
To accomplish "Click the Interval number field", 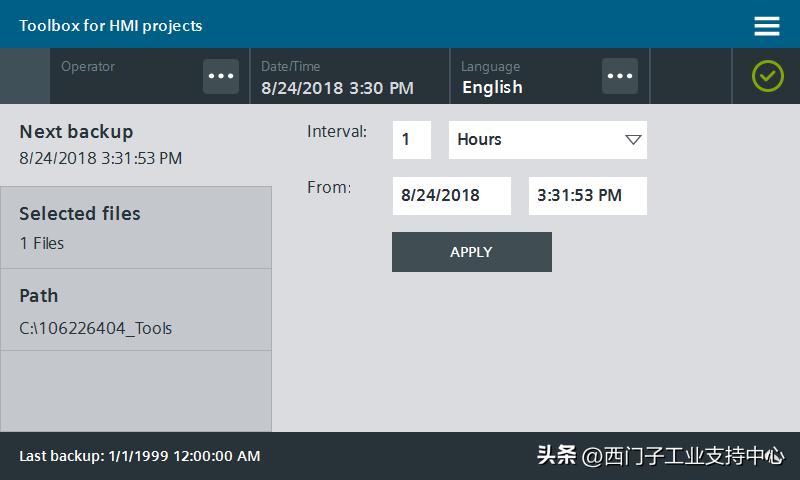I will click(411, 140).
